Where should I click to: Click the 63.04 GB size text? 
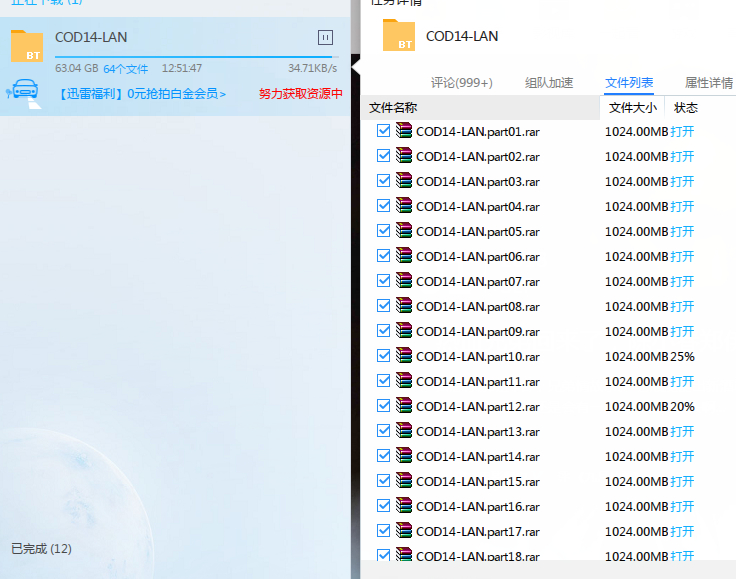pyautogui.click(x=77, y=69)
